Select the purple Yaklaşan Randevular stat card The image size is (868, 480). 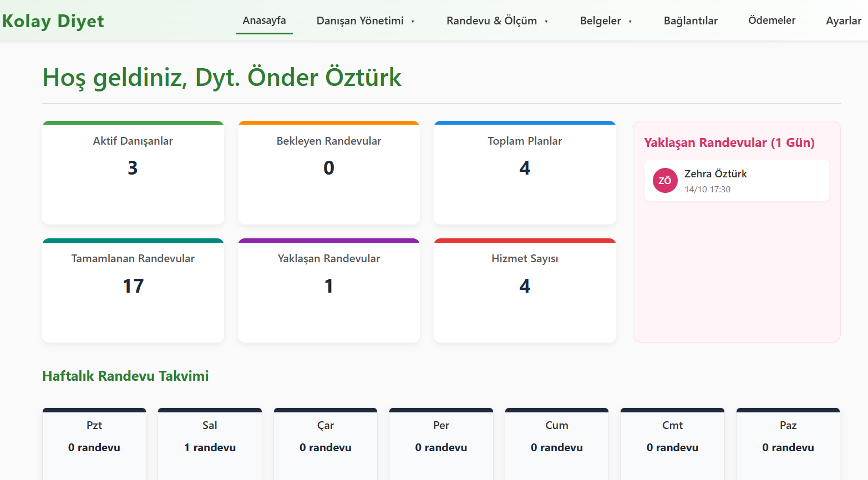329,290
